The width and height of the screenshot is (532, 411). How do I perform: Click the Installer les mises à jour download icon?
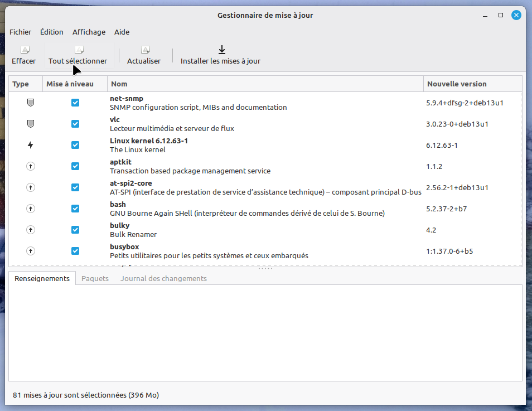pos(221,50)
